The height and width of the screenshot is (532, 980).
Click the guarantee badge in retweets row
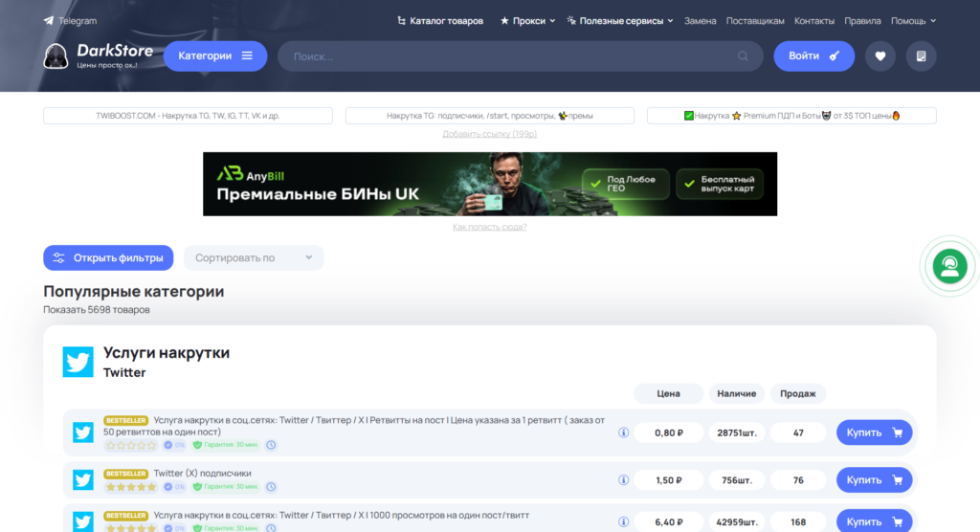click(x=226, y=445)
